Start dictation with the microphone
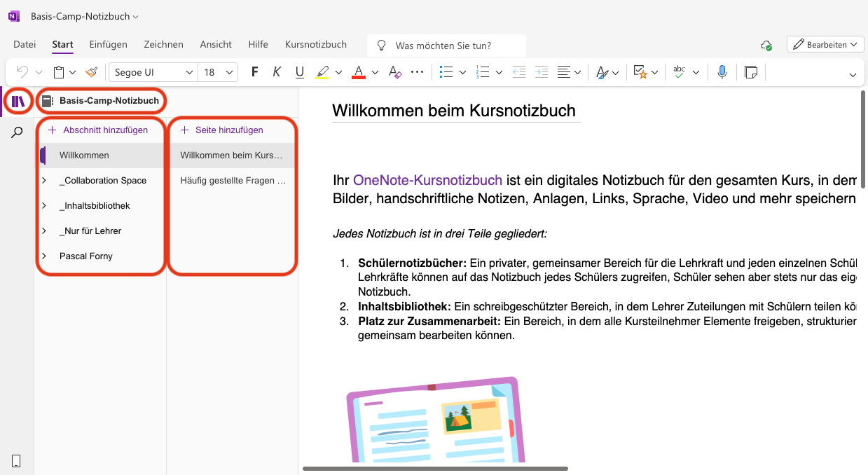Screen dimensions: 868x475 click(x=722, y=71)
